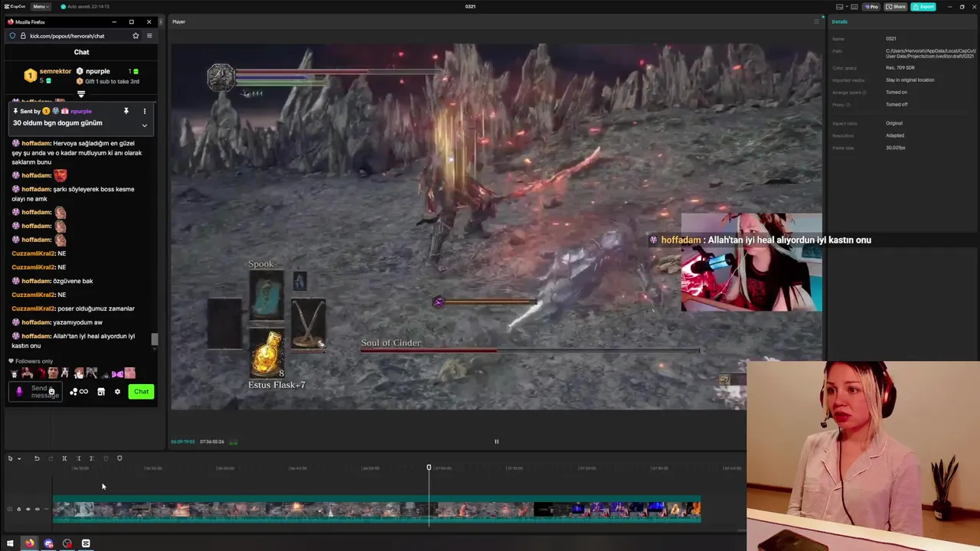Open the Windows Start menu
The image size is (980, 551).
(10, 543)
